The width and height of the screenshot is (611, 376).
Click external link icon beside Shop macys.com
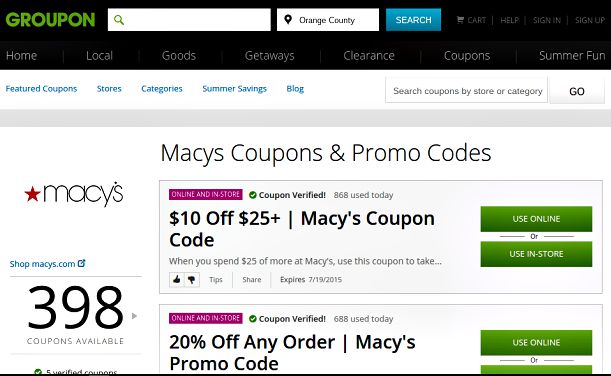pos(81,263)
